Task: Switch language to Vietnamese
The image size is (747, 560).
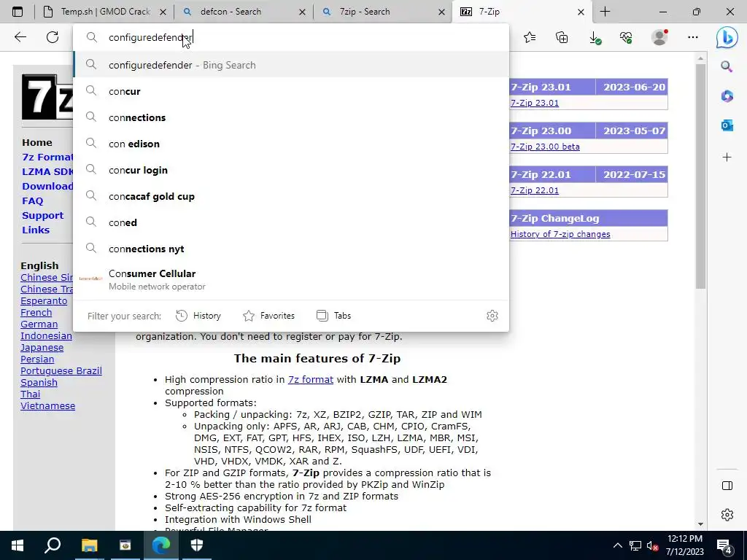Action: click(47, 406)
